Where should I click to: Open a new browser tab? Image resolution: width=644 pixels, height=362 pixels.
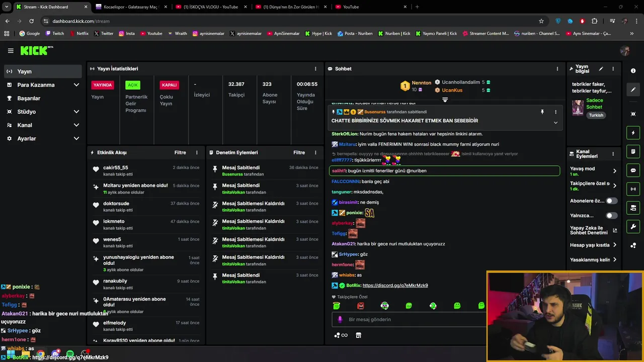417,7
